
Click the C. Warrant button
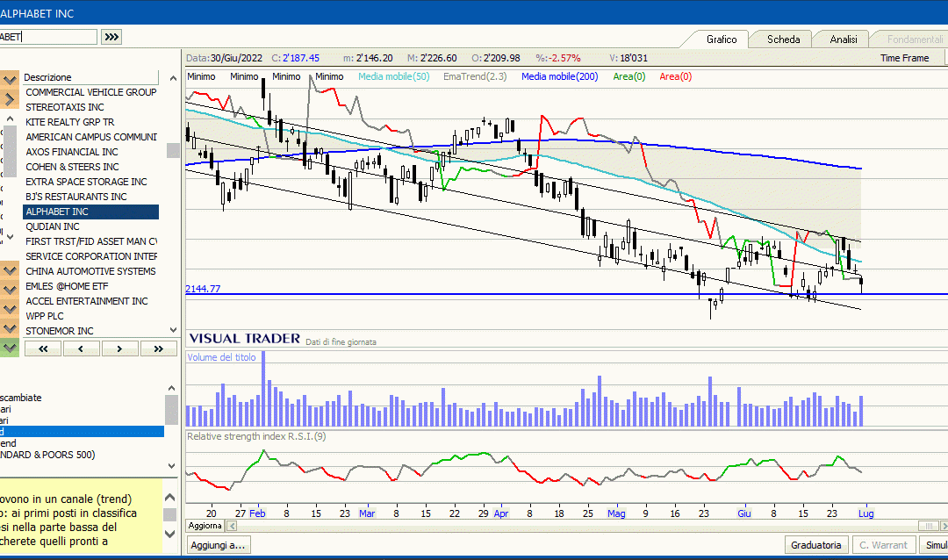[883, 545]
